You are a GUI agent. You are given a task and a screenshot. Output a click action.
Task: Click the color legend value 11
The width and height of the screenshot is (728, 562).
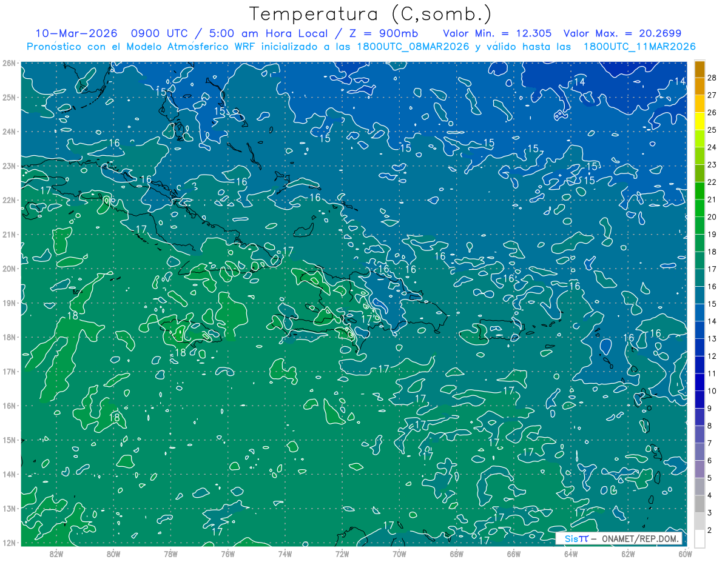point(712,373)
